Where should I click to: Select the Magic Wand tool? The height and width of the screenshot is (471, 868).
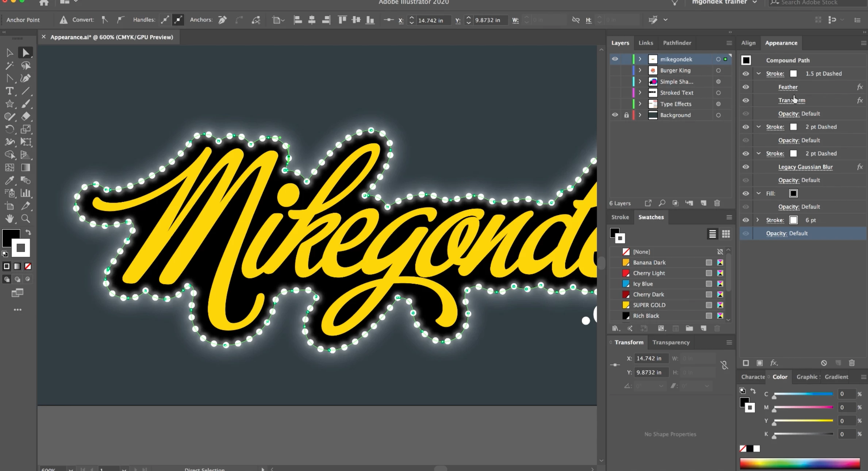pos(9,66)
